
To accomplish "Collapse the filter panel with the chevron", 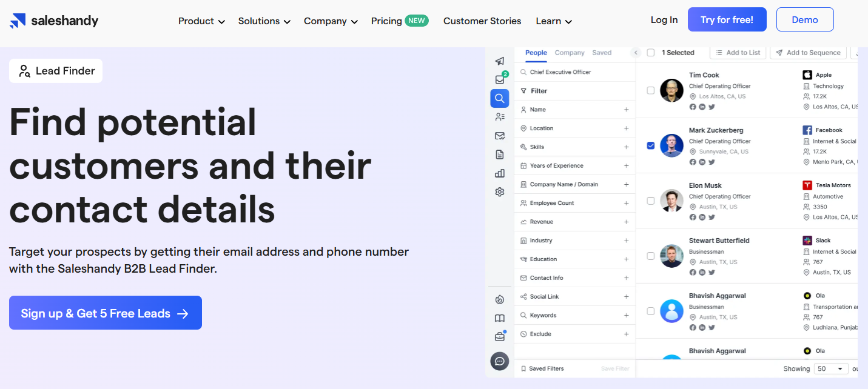I will pos(636,53).
